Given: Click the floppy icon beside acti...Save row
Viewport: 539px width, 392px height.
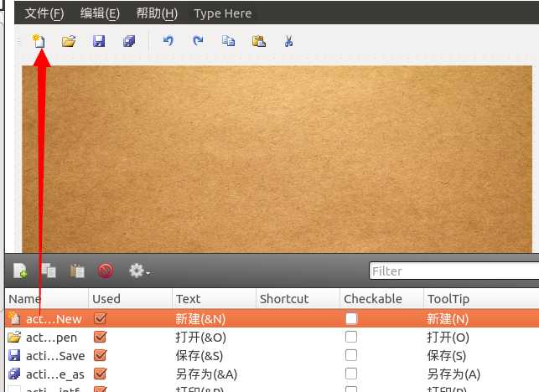Looking at the screenshot, I should click(x=14, y=355).
